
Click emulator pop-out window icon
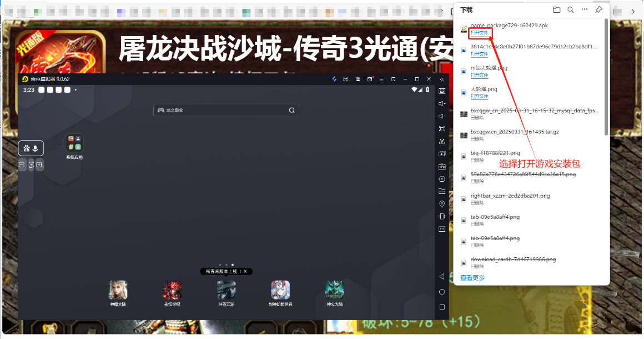[394, 79]
